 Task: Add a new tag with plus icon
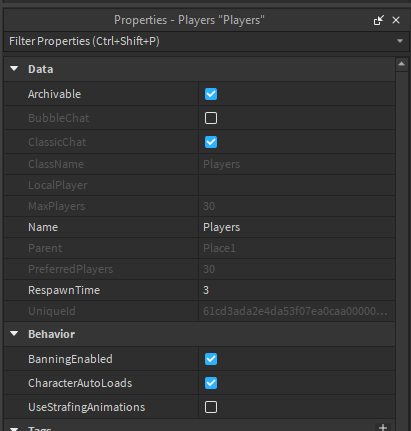click(x=383, y=427)
